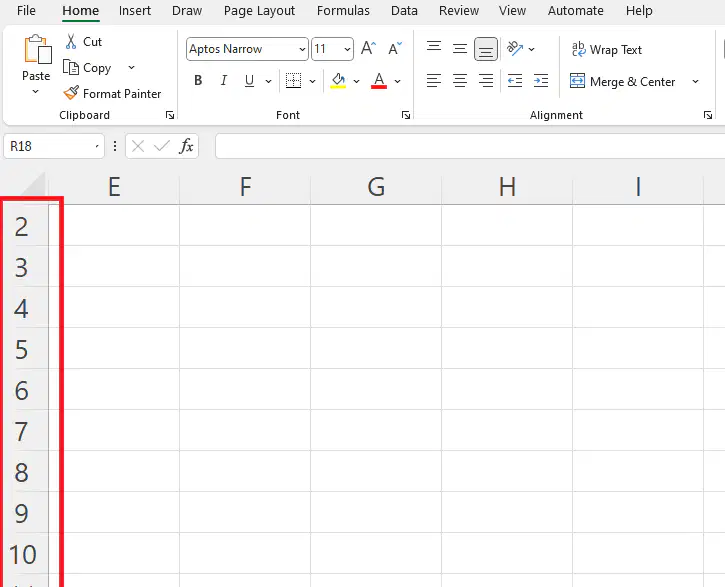Screen dimensions: 725x587
Task: Click the Copy button
Action: 87,68
